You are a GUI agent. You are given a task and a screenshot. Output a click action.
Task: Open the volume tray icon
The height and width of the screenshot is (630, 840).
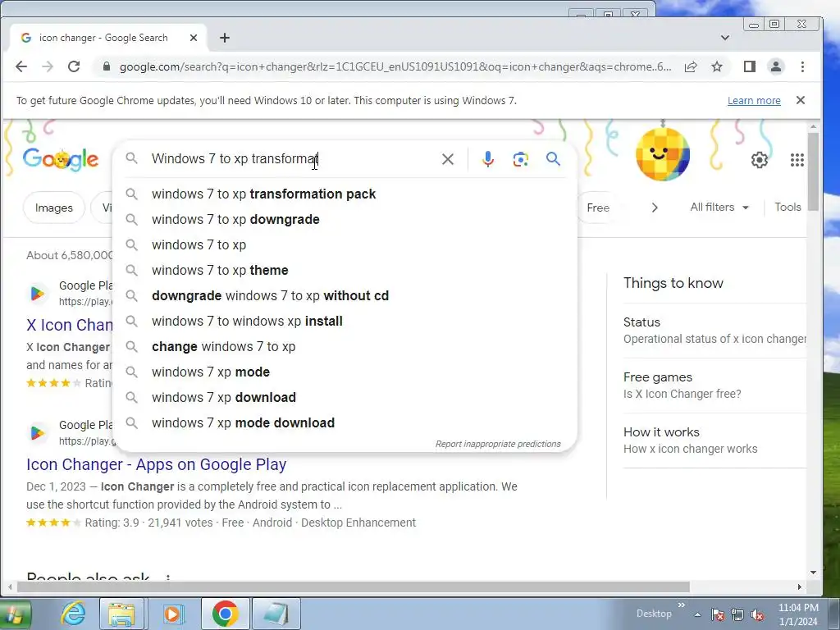[x=757, y=614]
